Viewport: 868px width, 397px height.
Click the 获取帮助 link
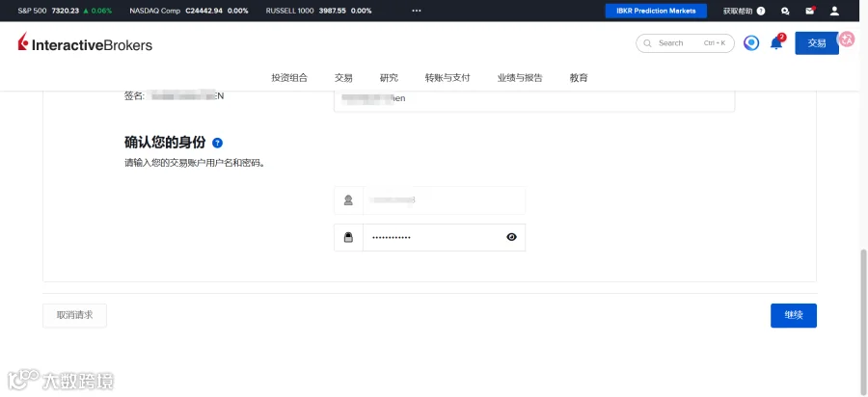[738, 11]
